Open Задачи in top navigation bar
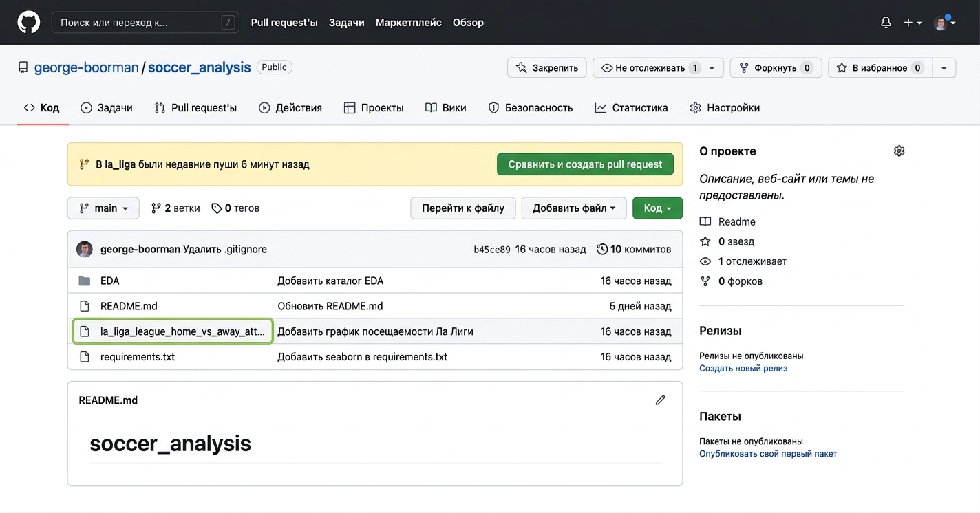This screenshot has width=980, height=513. (x=347, y=23)
